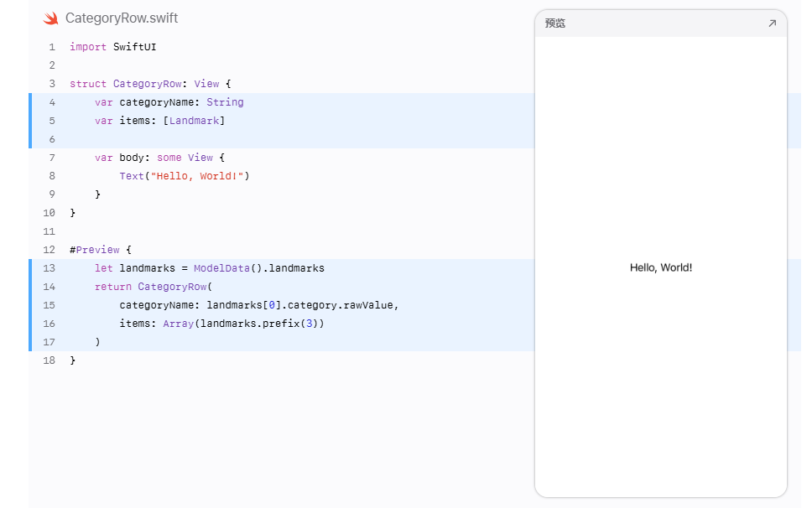The image size is (812, 508).
Task: Click 'return CategoryRow(' code line
Action: tap(154, 287)
